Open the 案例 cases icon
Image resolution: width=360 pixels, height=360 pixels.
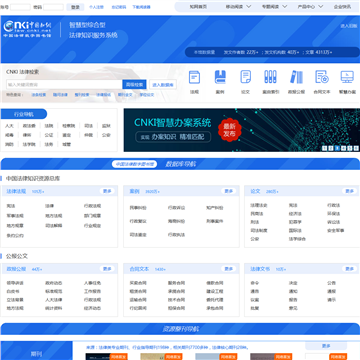coord(220,81)
